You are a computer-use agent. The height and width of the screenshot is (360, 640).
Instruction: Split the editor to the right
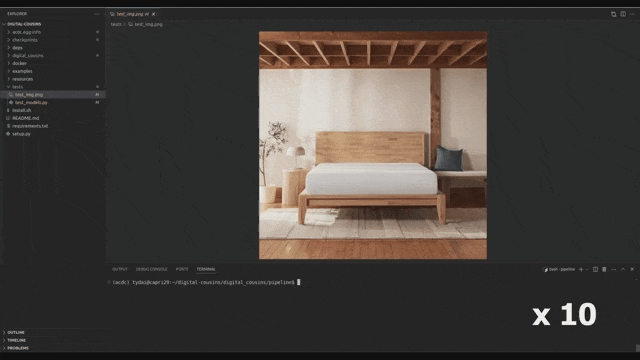[623, 14]
